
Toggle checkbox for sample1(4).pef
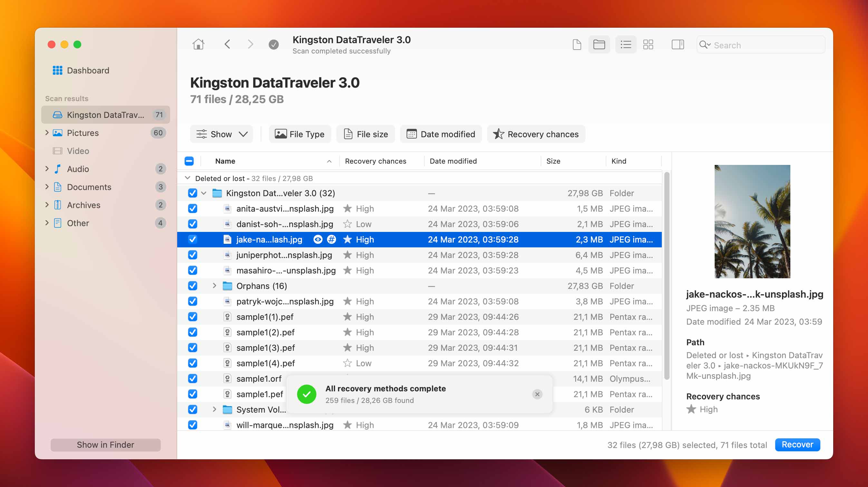click(x=192, y=363)
